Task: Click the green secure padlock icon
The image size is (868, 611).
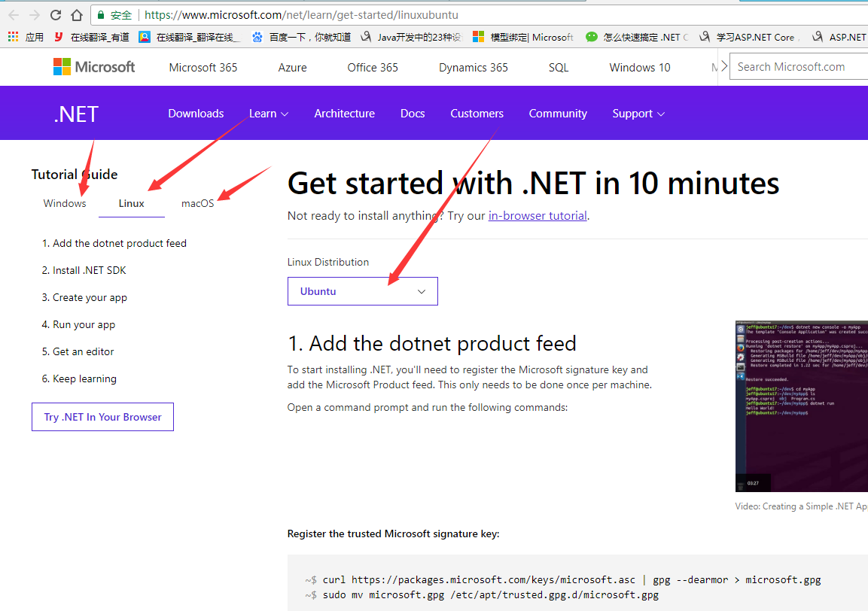Action: pos(101,15)
